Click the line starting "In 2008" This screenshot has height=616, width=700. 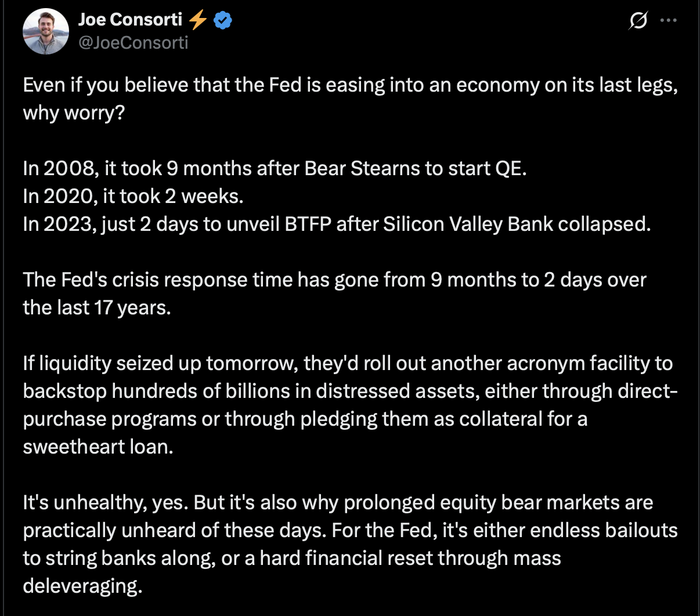point(275,168)
